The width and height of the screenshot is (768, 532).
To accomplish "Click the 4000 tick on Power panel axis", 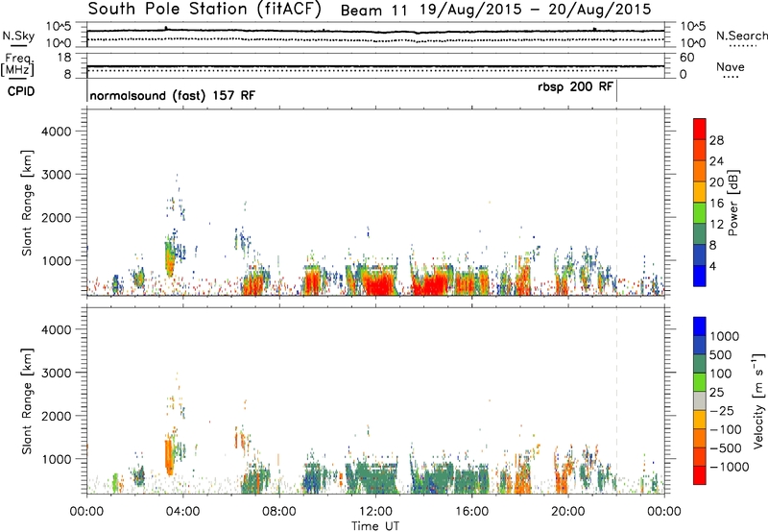I will tap(56, 132).
